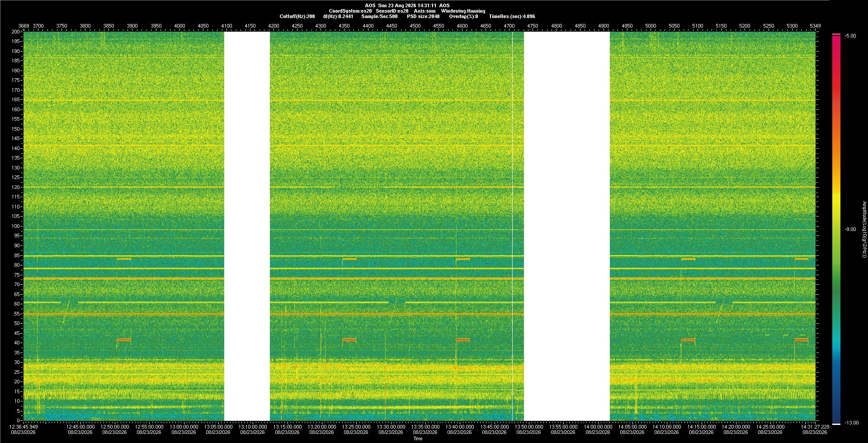Click the time tick label '13:10:00.000'
The width and height of the screenshot is (868, 443).
[x=253, y=426]
